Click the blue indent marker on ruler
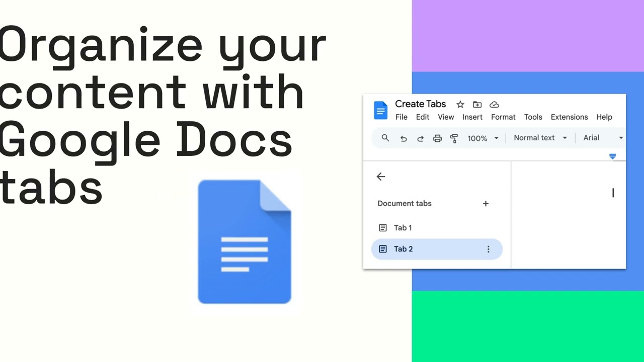This screenshot has width=644, height=362. pos(612,157)
